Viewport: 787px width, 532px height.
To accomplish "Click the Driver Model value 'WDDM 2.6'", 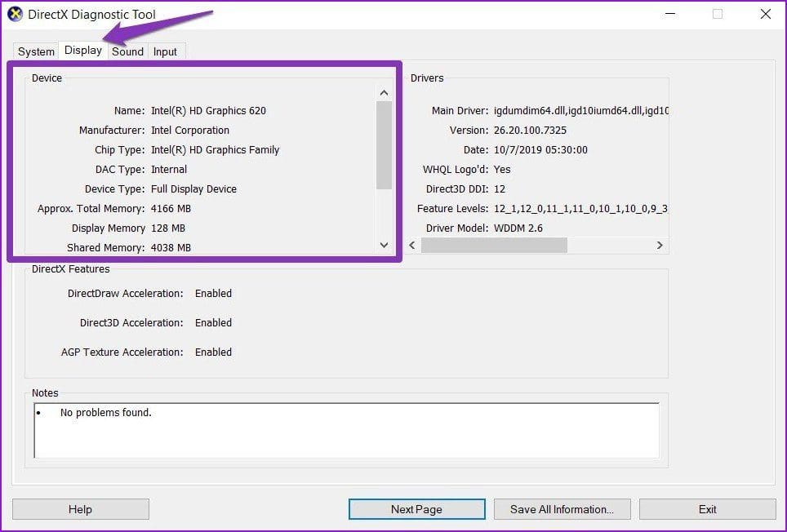I will pos(518,228).
